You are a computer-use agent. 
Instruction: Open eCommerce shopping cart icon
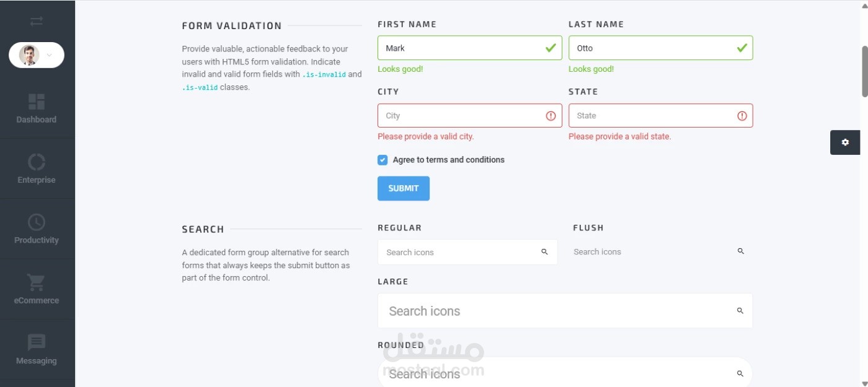pos(37,282)
